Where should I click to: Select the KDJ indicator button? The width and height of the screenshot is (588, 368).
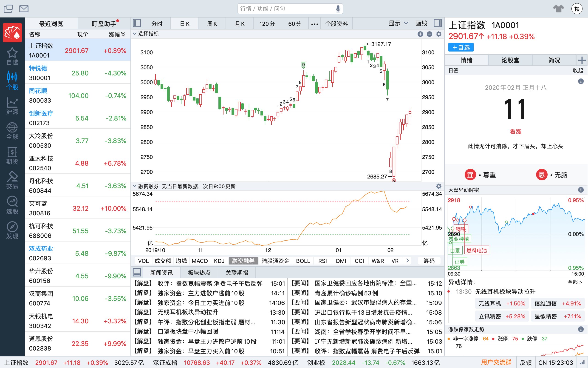point(219,261)
